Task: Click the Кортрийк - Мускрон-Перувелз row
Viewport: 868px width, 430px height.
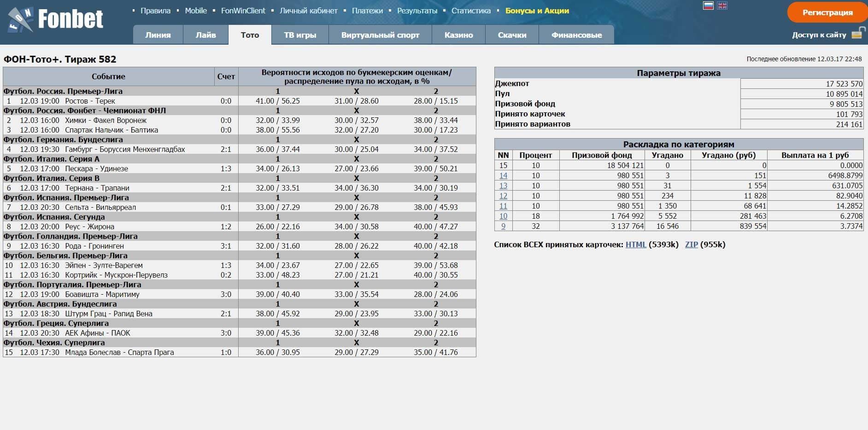Action: (240, 275)
